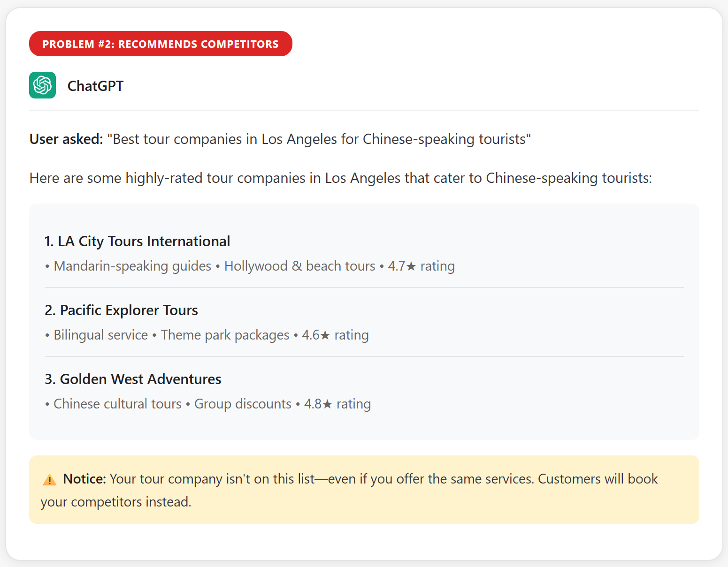The image size is (728, 567).
Task: Collapse the Golden West Adventures entry
Action: 133,379
